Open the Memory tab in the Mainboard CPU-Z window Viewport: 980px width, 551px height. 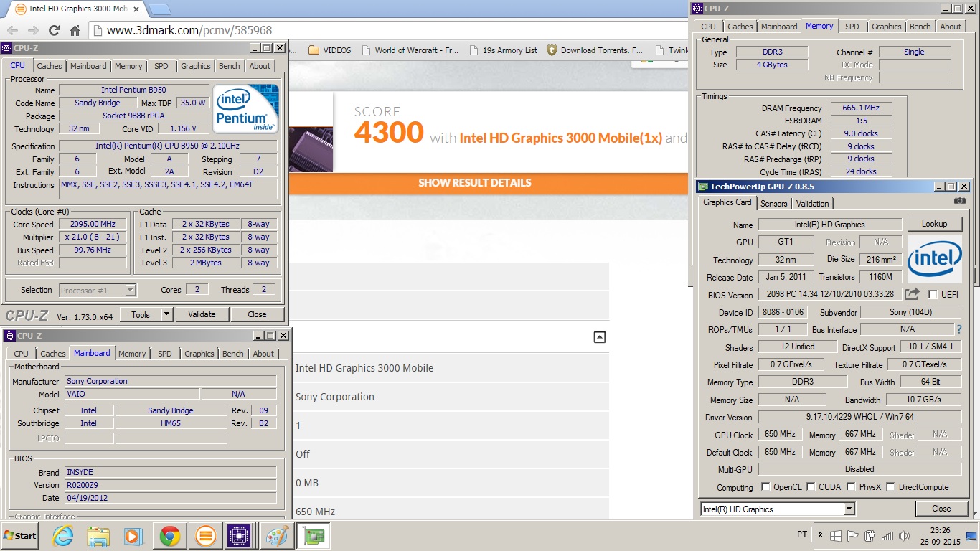(x=132, y=354)
